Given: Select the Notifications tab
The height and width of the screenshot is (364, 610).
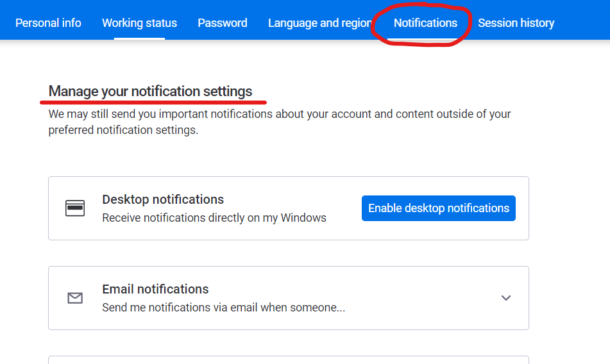Looking at the screenshot, I should click(425, 23).
